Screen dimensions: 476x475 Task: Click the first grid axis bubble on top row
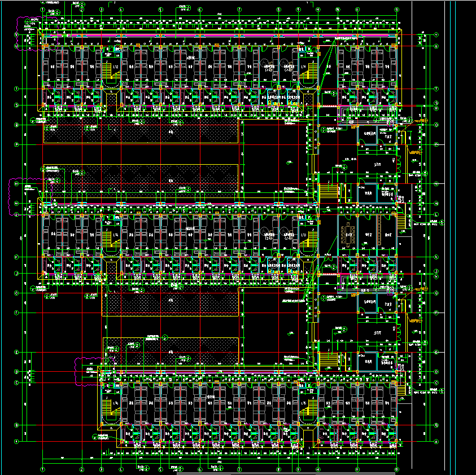pyautogui.click(x=43, y=10)
